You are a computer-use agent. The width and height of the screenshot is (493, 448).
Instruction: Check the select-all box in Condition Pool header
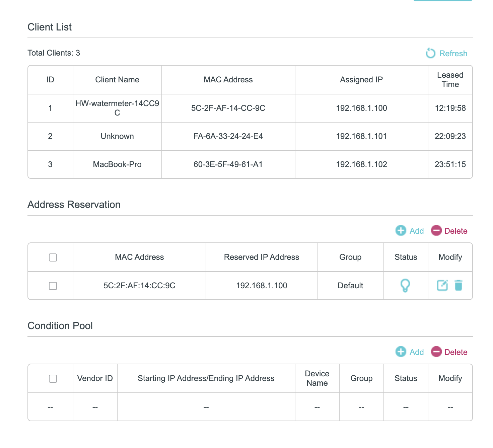53,379
